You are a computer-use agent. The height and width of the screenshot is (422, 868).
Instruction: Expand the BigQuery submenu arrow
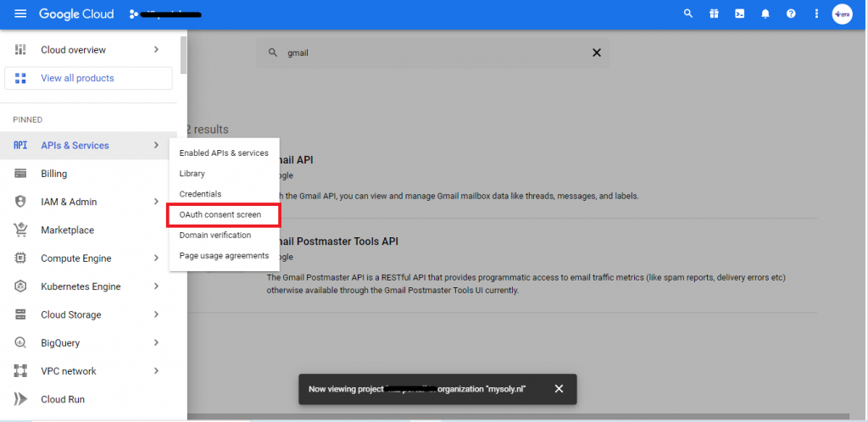(156, 343)
